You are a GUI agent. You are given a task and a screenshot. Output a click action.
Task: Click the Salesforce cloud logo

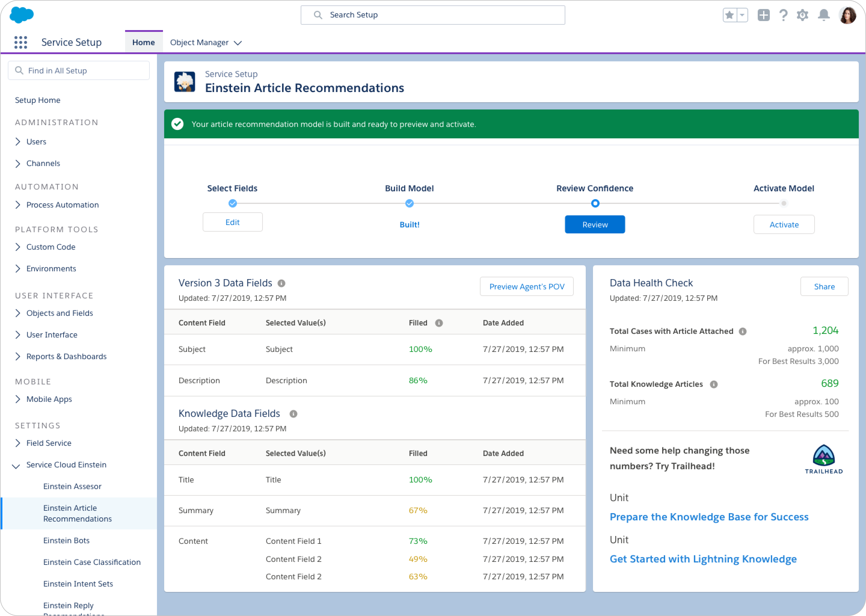(x=22, y=15)
